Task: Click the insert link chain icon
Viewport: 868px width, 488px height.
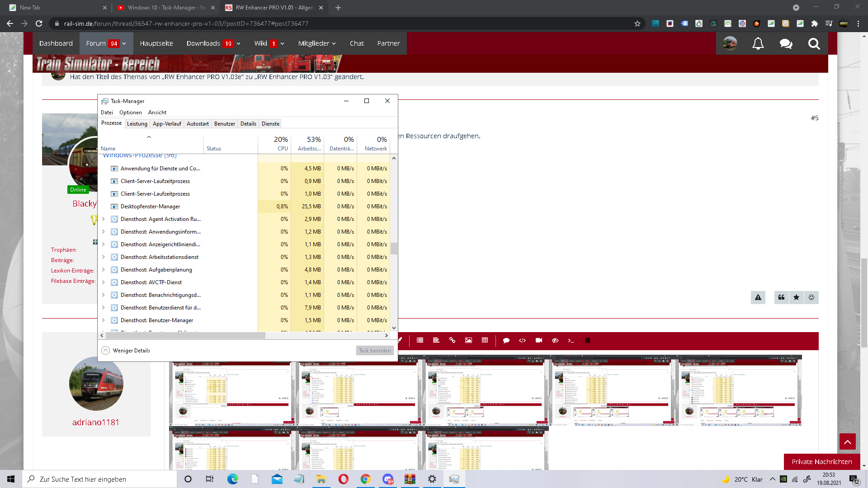Action: pyautogui.click(x=452, y=340)
